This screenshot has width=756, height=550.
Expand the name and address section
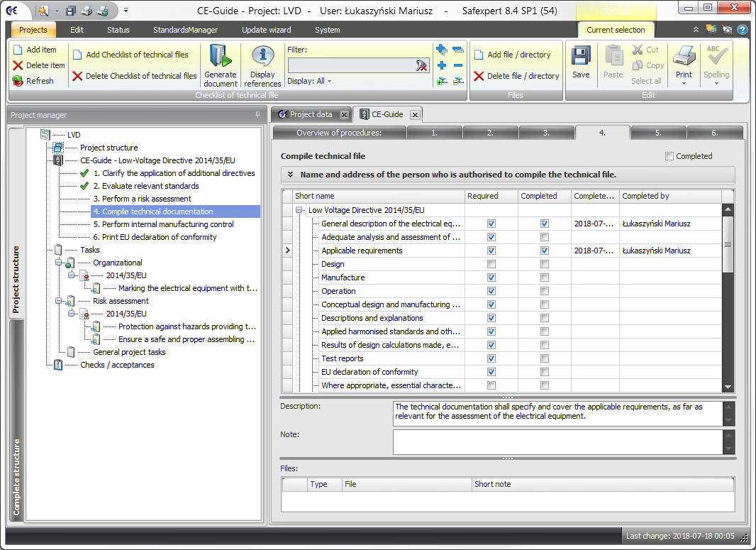(290, 175)
